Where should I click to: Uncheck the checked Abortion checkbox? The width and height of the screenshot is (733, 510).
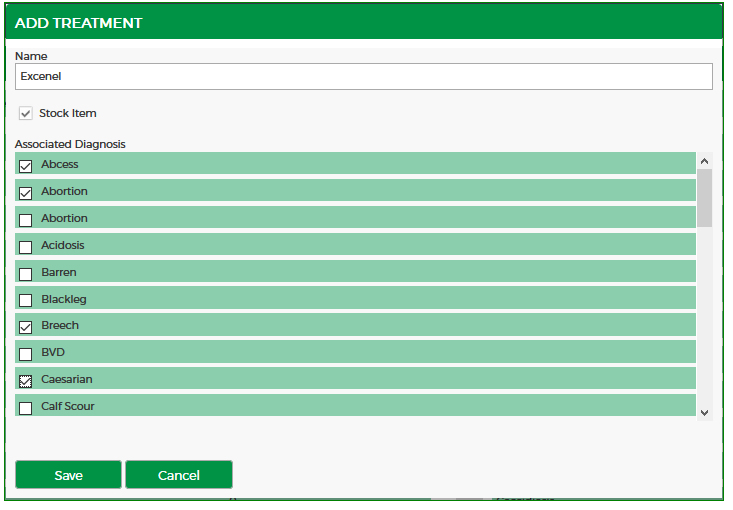tap(26, 193)
